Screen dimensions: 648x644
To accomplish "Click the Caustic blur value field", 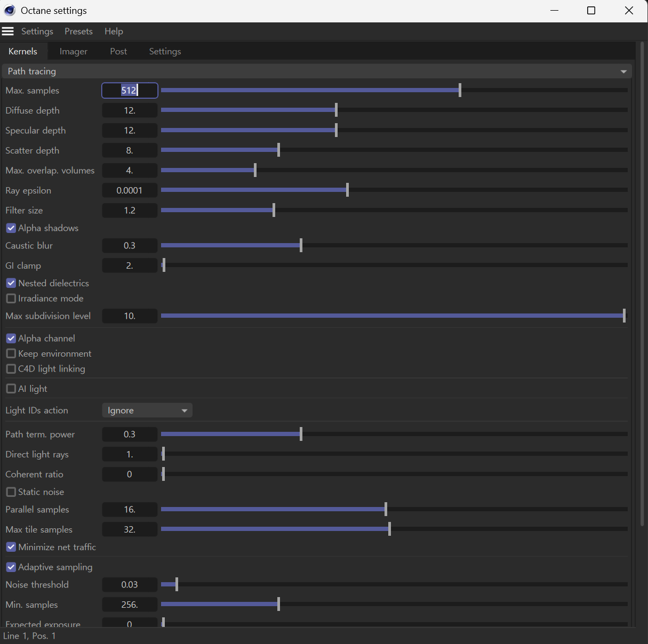I will (130, 246).
